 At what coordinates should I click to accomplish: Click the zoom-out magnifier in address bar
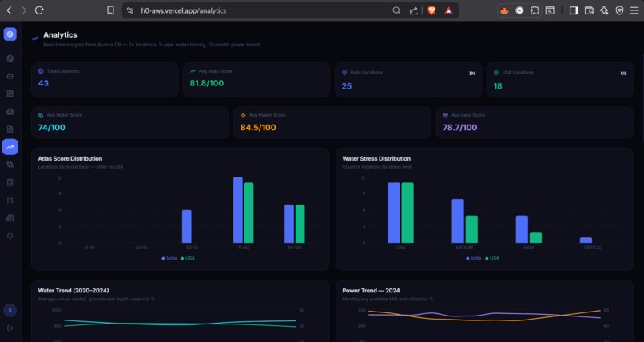pyautogui.click(x=396, y=10)
